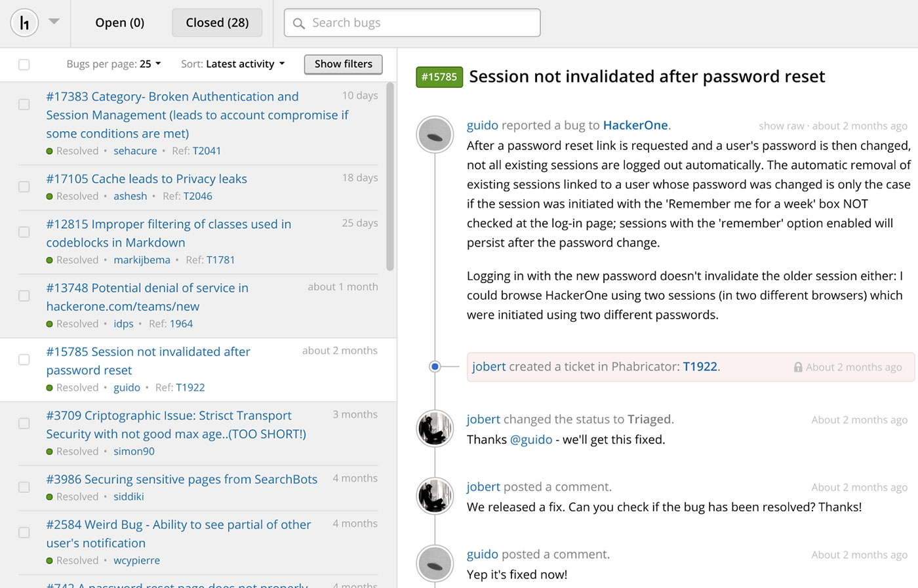Switch to the Open (0) tab

point(119,22)
